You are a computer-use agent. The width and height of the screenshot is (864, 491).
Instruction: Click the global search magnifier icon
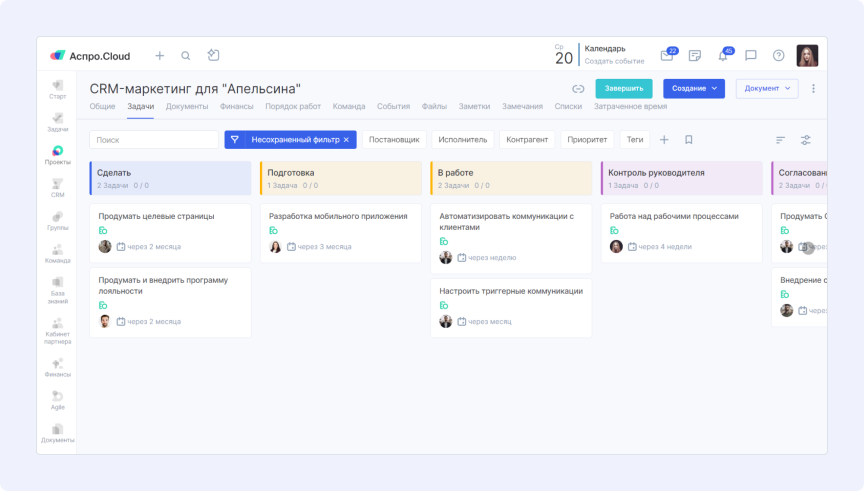point(186,56)
